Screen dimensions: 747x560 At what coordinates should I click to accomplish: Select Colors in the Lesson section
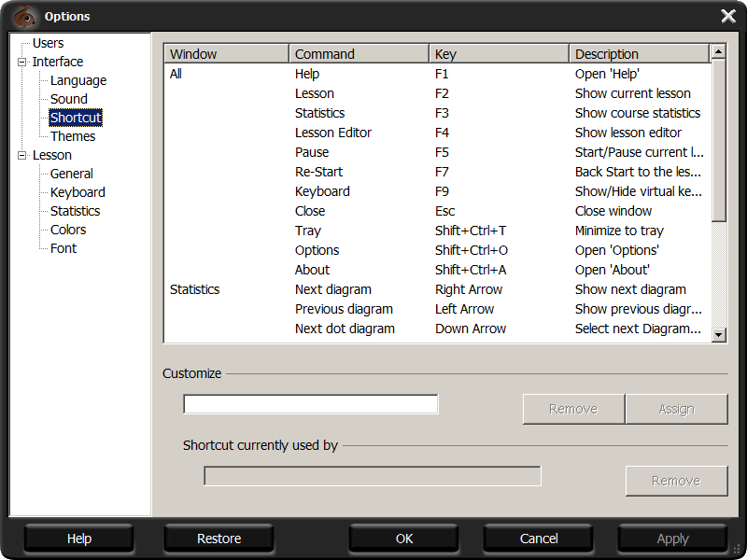[68, 230]
